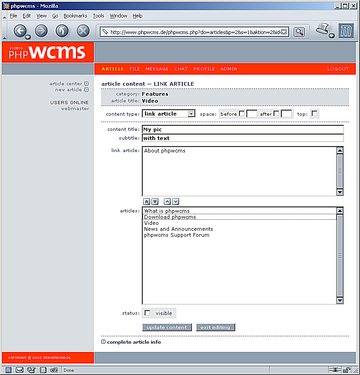The height and width of the screenshot is (375, 360).
Task: Click the exit editing button
Action: pos(216,327)
